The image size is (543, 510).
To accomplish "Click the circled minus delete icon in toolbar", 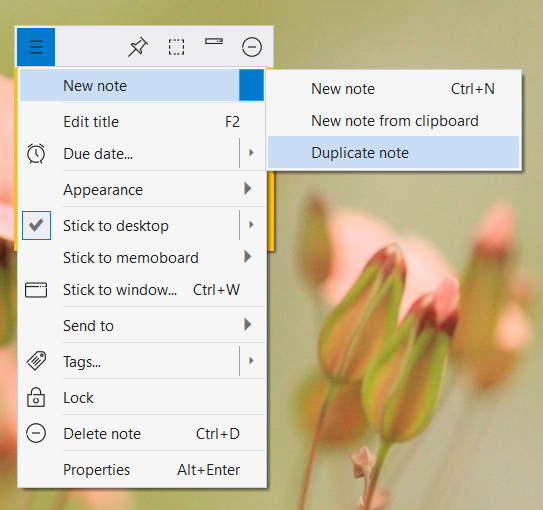I will tap(252, 47).
